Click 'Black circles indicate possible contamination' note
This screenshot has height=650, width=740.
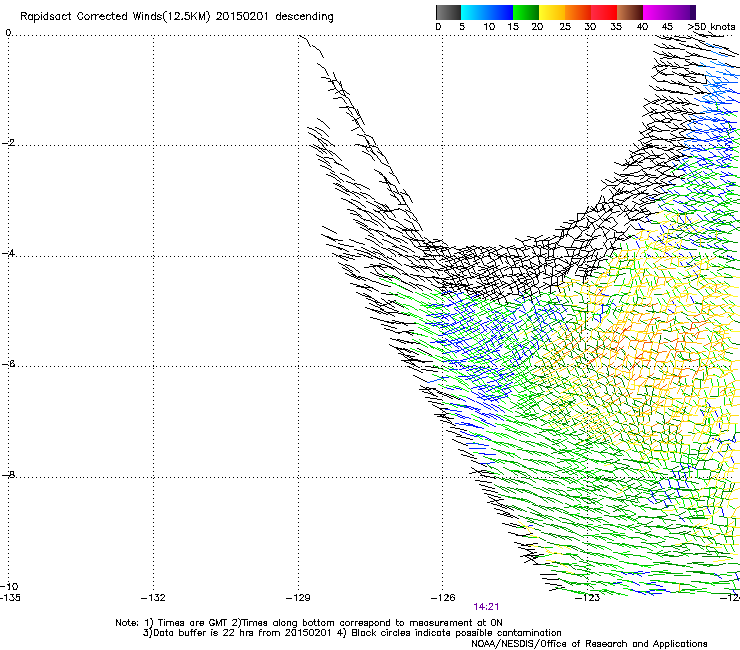(x=456, y=633)
